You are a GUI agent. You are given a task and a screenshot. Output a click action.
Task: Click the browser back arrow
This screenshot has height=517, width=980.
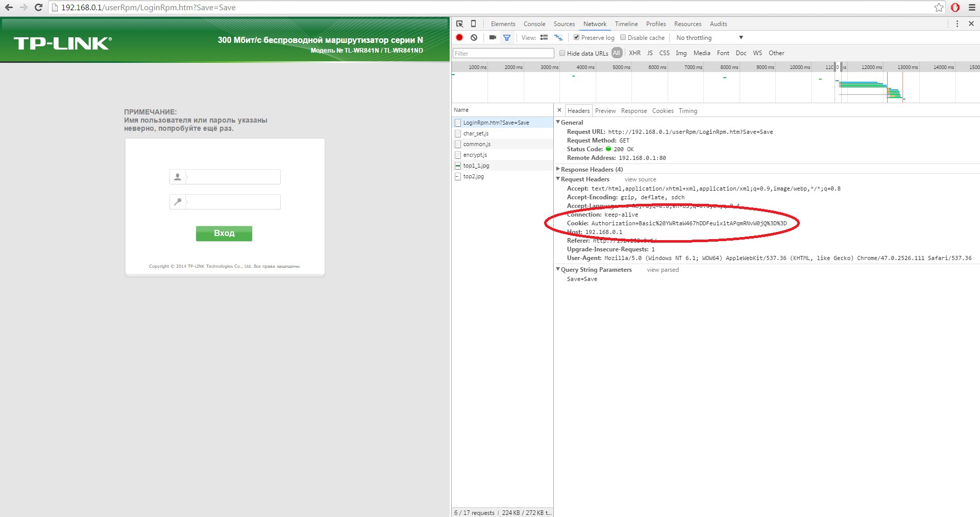point(9,8)
